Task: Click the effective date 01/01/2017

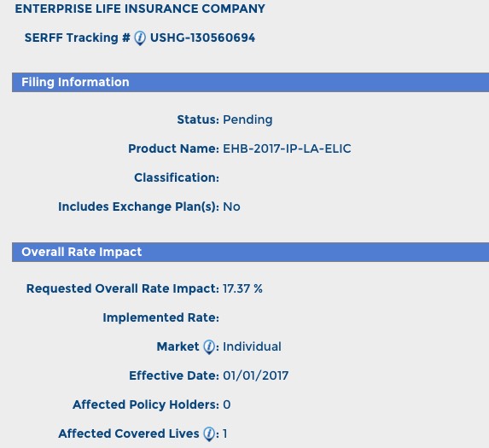Action: click(256, 375)
